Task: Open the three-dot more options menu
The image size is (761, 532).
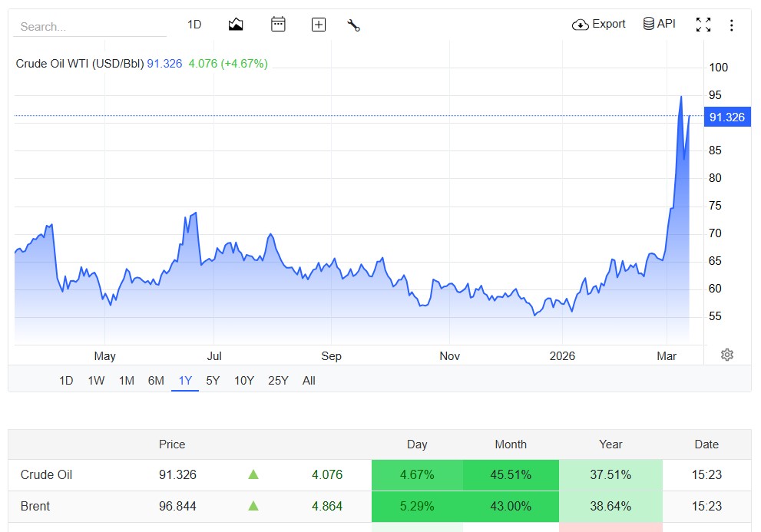Action: click(731, 25)
